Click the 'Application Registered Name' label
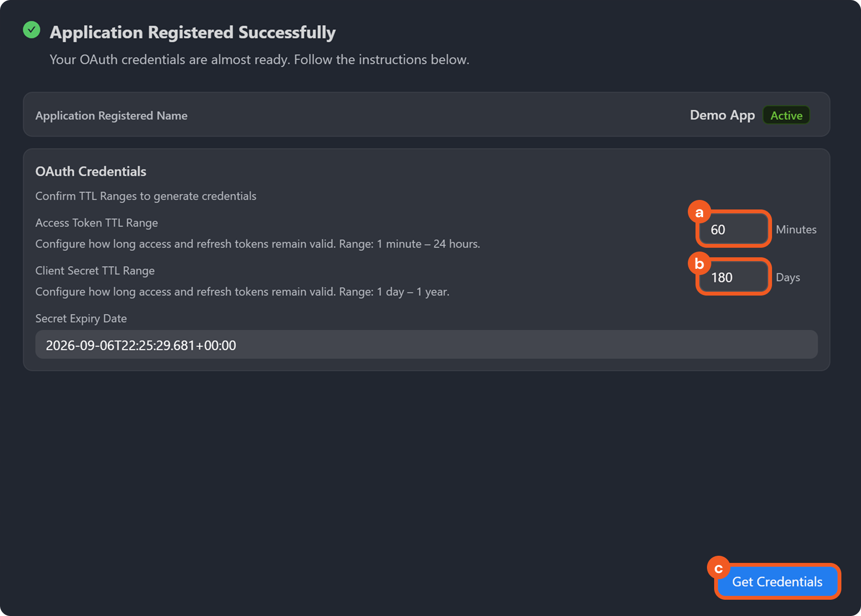The height and width of the screenshot is (616, 861). pos(111,116)
